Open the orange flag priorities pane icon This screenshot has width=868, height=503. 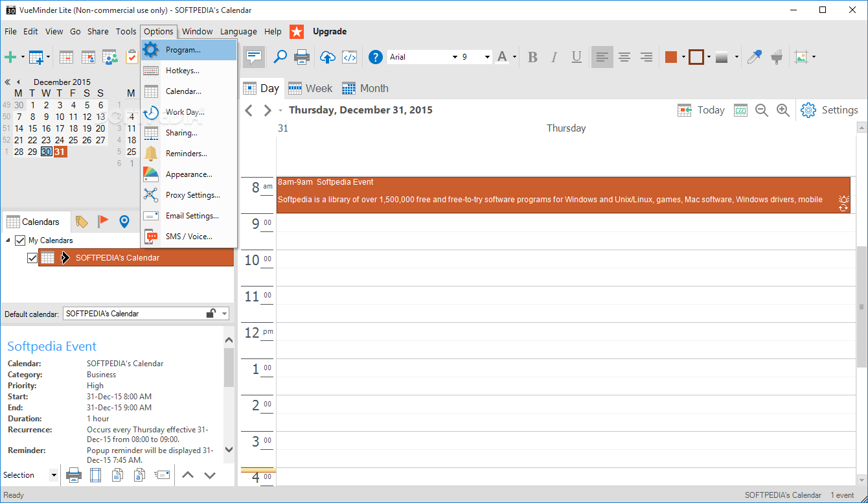pyautogui.click(x=103, y=222)
